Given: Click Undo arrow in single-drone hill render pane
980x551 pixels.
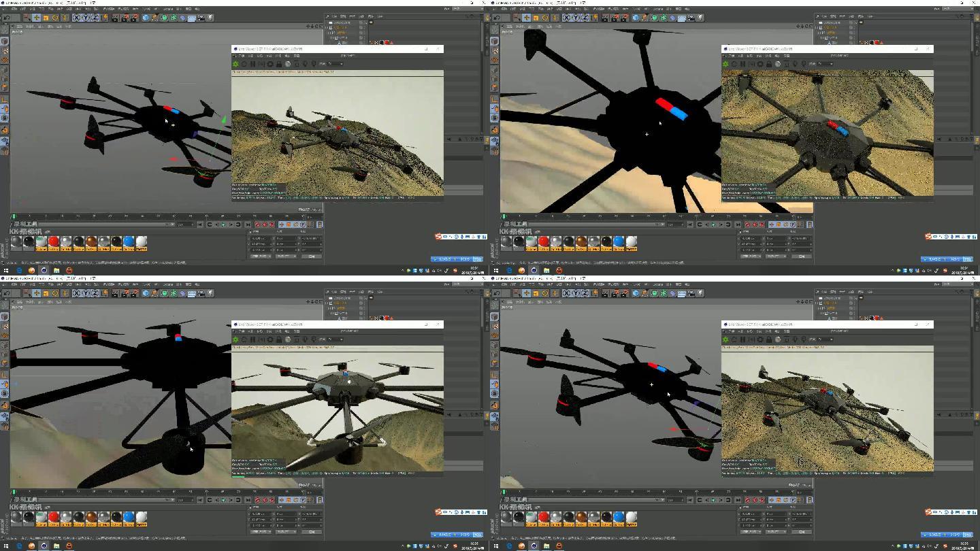Looking at the screenshot, I should pos(7,18).
